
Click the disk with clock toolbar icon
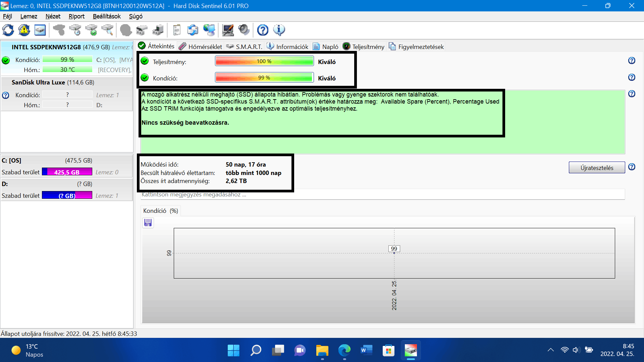[75, 30]
